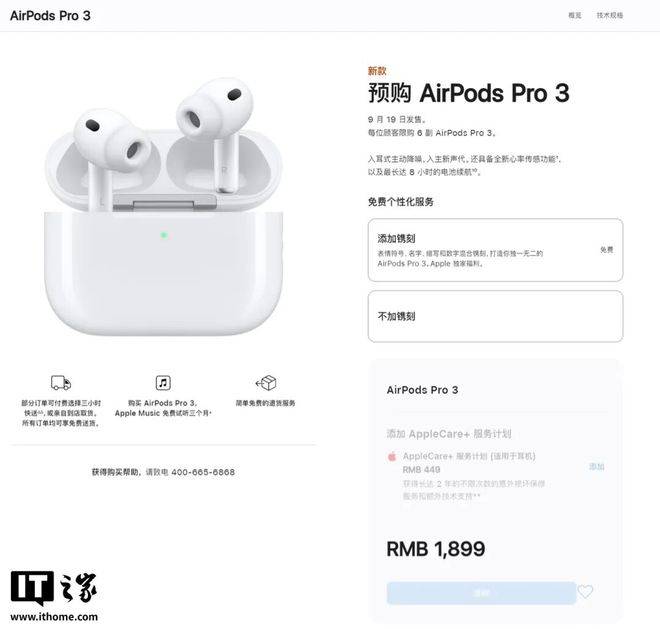
Task: Click the red AppleCare+ apple logo
Action: point(392,456)
